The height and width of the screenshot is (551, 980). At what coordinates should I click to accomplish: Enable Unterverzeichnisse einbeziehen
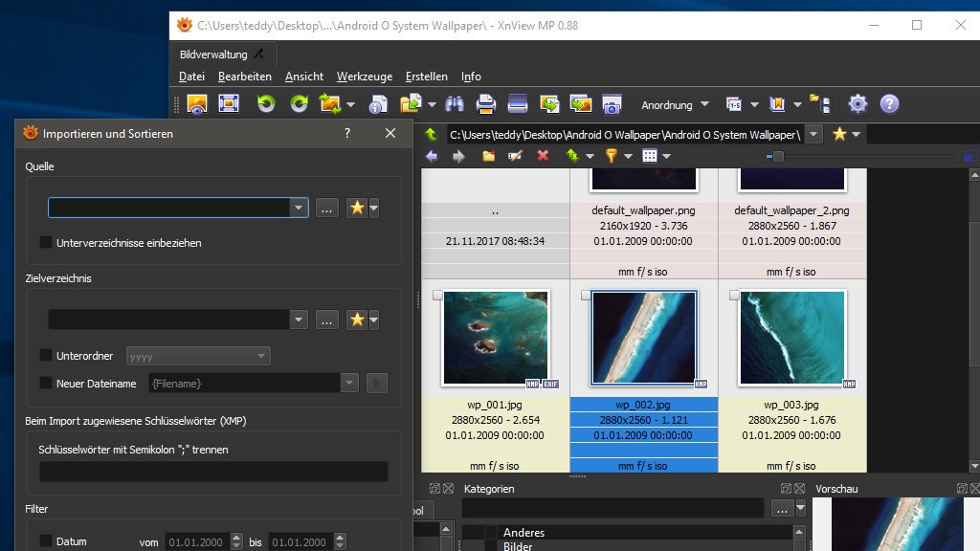click(x=45, y=243)
